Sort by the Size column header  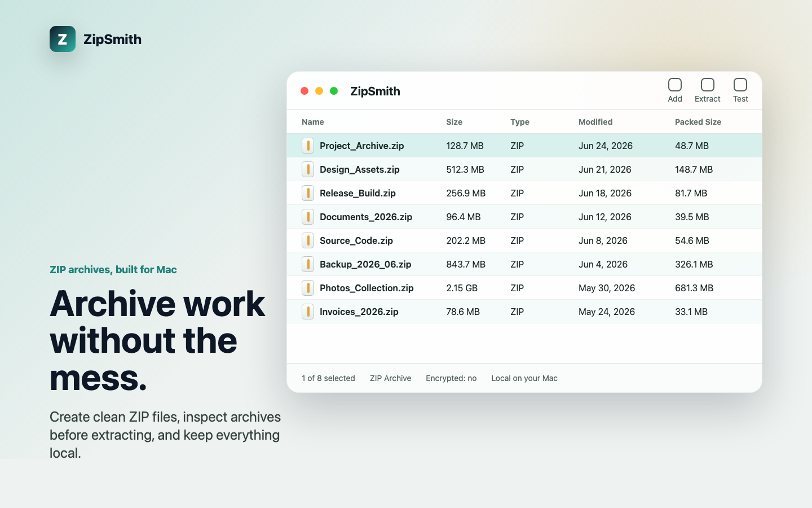tap(454, 122)
